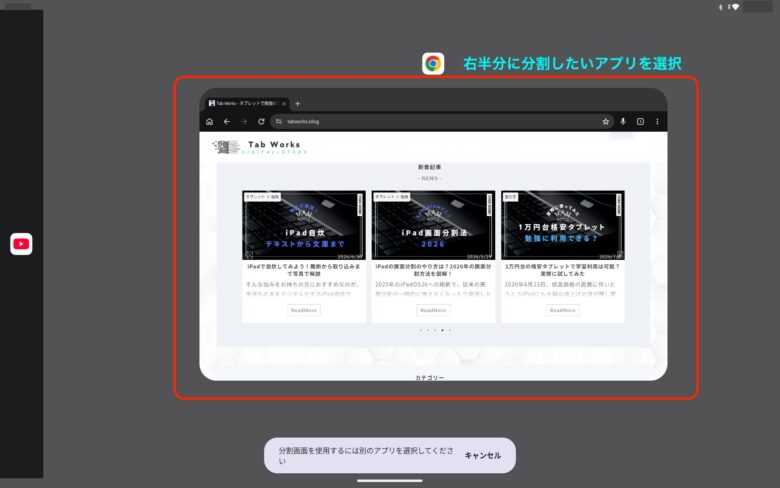Reload the page with refresh icon
Viewport: 780px width, 488px height.
[261, 121]
